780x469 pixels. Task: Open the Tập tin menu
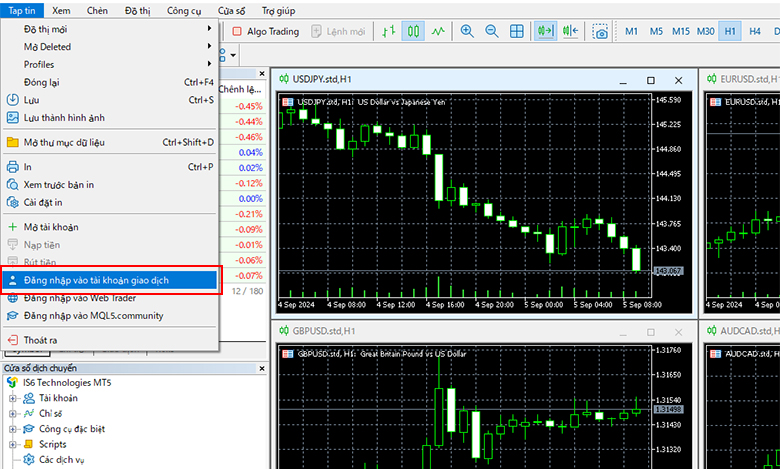click(22, 10)
